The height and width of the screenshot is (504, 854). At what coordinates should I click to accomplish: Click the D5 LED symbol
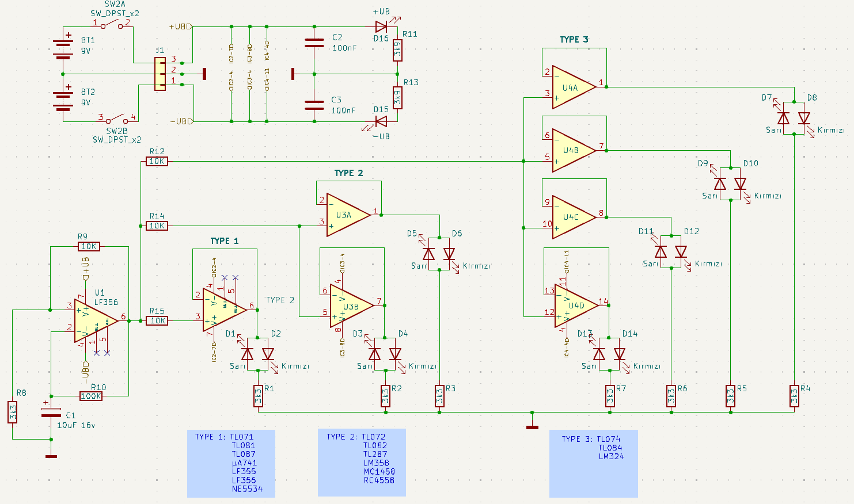coord(428,254)
